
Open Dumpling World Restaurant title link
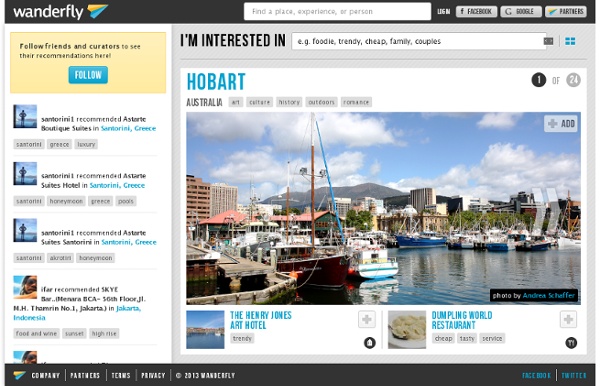pyautogui.click(x=462, y=320)
